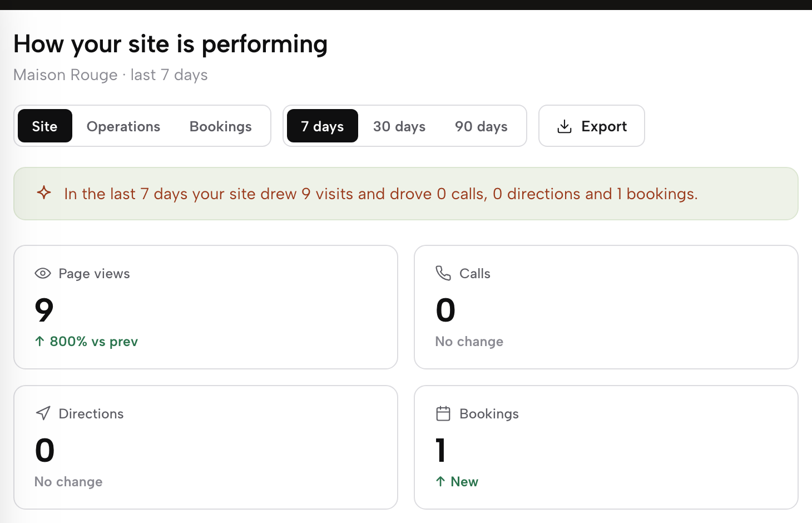The image size is (812, 523).
Task: Click 'No change' under Directions
Action: [x=68, y=481]
